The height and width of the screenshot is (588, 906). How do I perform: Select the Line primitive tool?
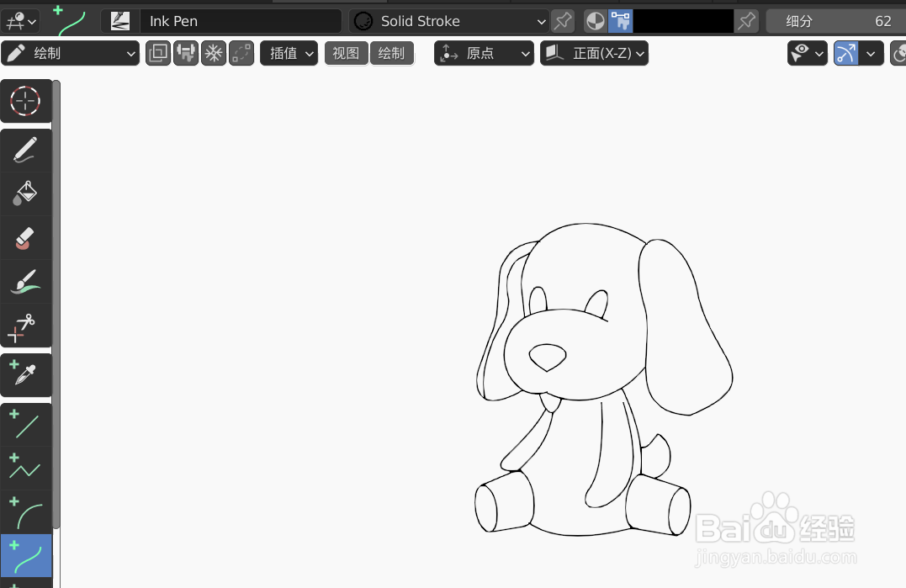pos(25,425)
